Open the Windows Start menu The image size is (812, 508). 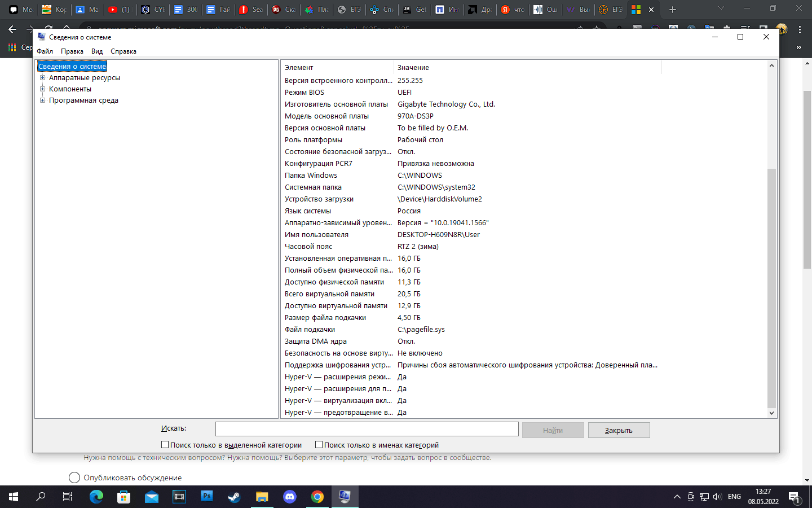click(x=14, y=497)
